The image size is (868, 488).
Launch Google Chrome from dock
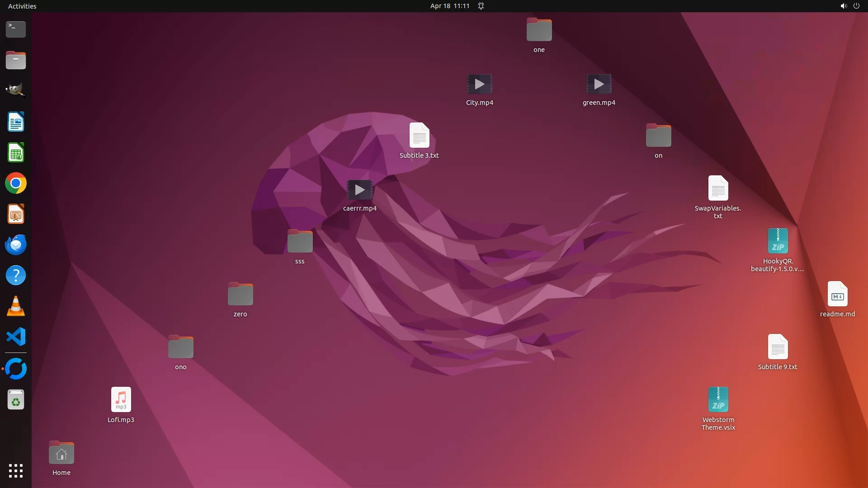[x=16, y=183]
